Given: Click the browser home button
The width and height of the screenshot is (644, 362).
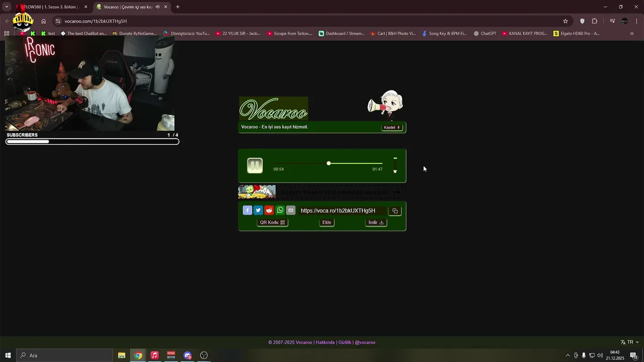Looking at the screenshot, I should coord(44,21).
